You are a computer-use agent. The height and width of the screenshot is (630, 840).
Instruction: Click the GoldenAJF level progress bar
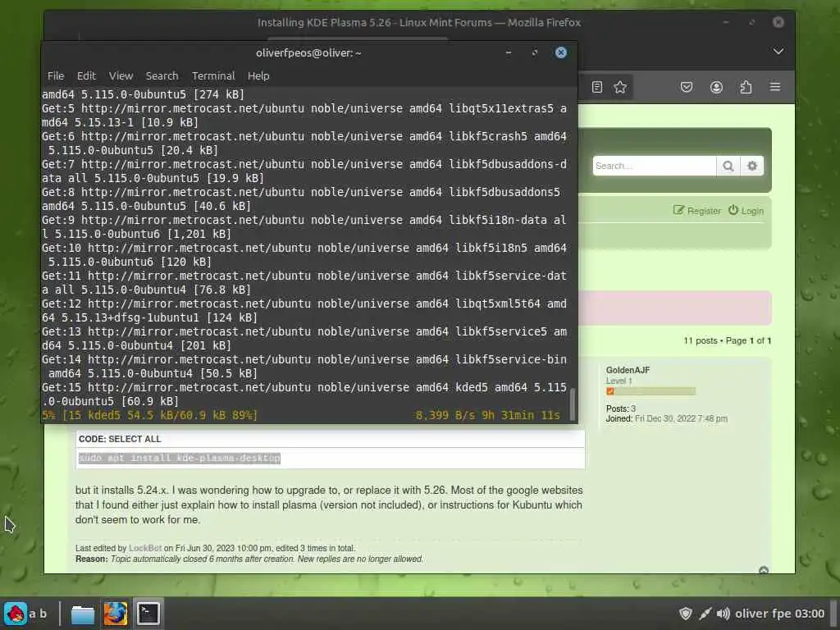click(651, 391)
